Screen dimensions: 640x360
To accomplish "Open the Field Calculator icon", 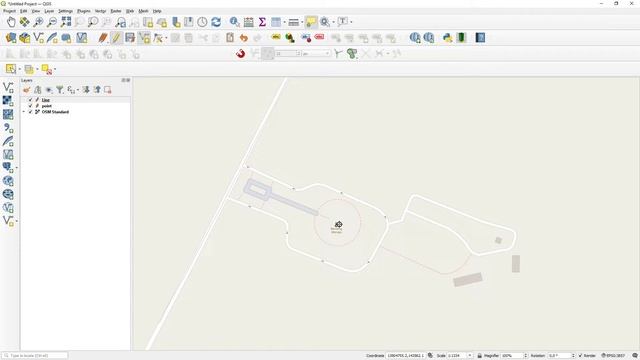I will [x=249, y=22].
